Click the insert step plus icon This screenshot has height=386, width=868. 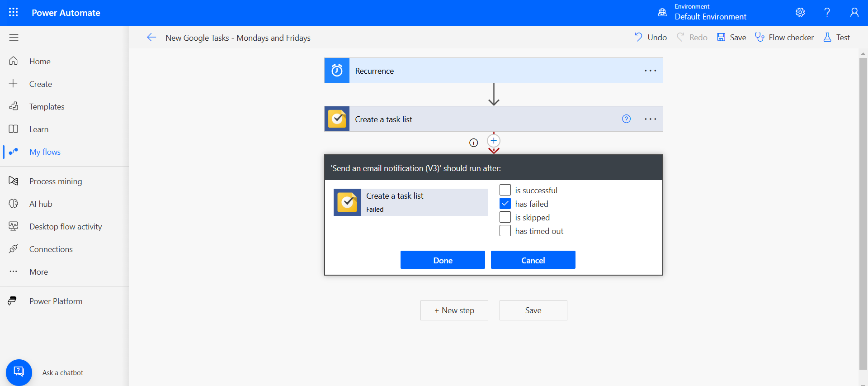[x=494, y=141]
